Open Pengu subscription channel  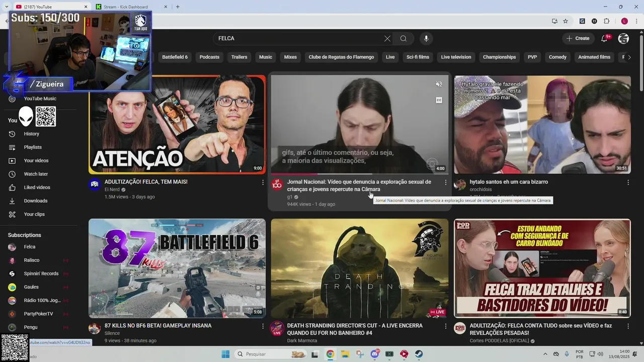(30, 327)
